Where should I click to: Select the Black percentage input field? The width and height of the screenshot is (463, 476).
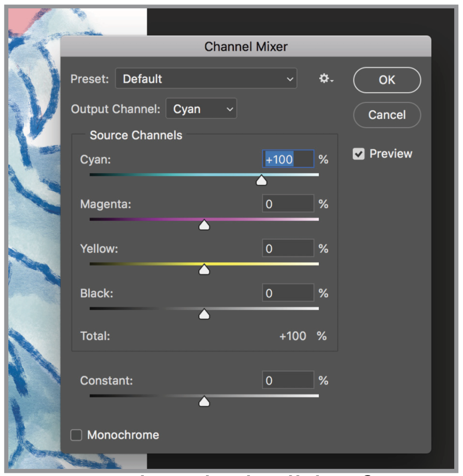(x=288, y=293)
